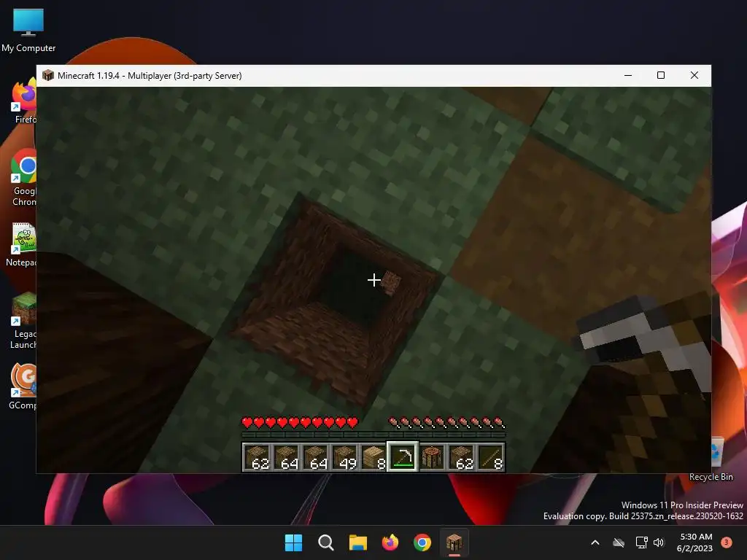Select the sticks stack of 8
This screenshot has width=747, height=560.
pos(491,456)
